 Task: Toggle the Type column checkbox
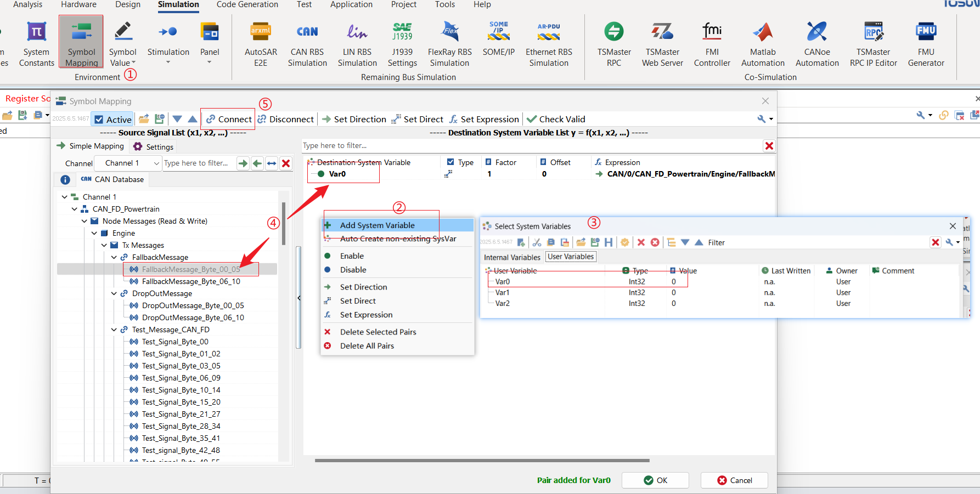[x=450, y=162]
